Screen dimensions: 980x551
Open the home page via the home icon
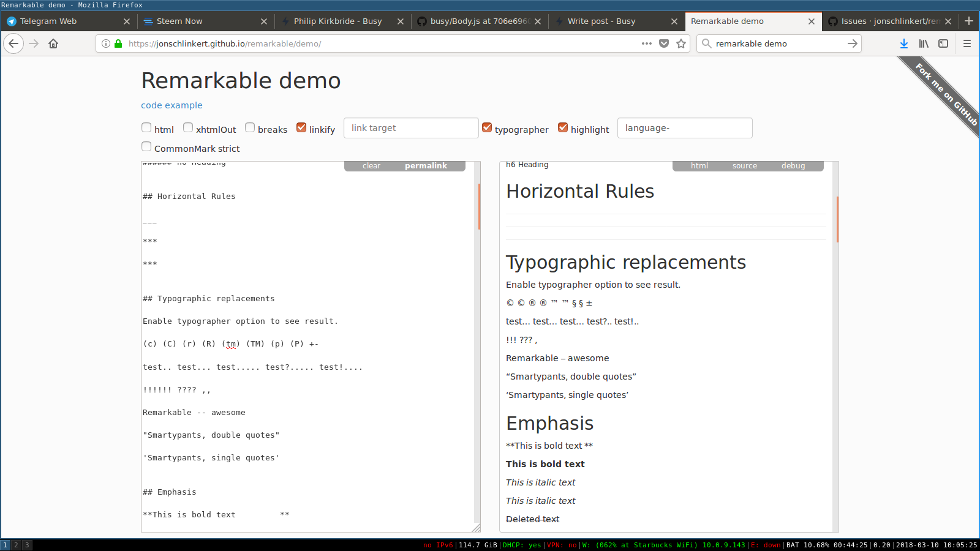(x=53, y=43)
